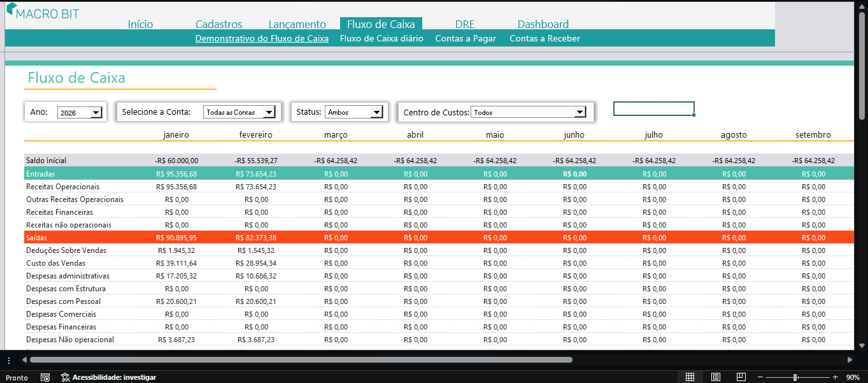Click the macro recording icon in status bar

click(45, 377)
